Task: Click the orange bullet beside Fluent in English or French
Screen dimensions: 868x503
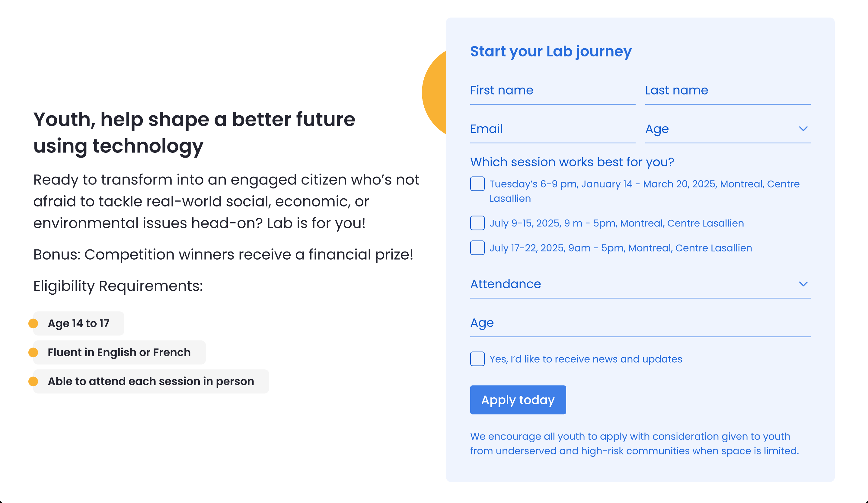Action: click(33, 352)
